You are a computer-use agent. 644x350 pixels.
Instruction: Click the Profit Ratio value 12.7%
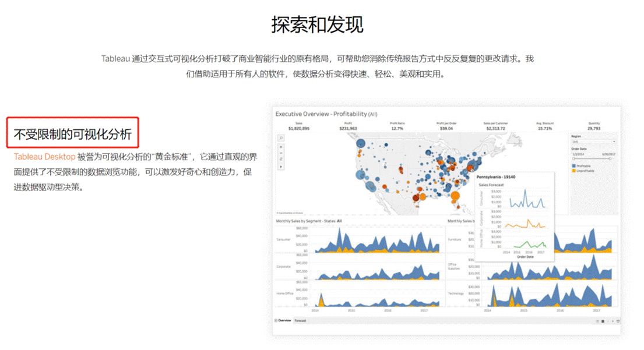point(397,129)
